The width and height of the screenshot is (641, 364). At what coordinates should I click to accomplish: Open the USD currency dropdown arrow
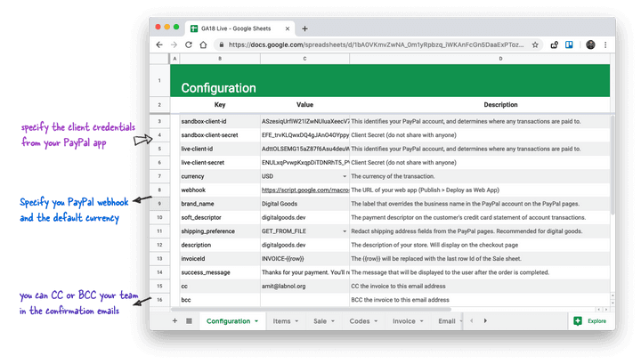[x=345, y=176]
